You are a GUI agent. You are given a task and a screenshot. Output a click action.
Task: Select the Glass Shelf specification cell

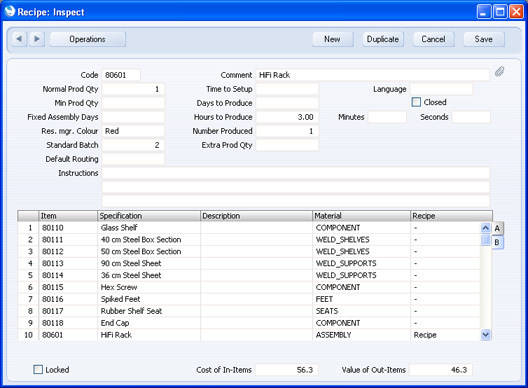pyautogui.click(x=149, y=228)
